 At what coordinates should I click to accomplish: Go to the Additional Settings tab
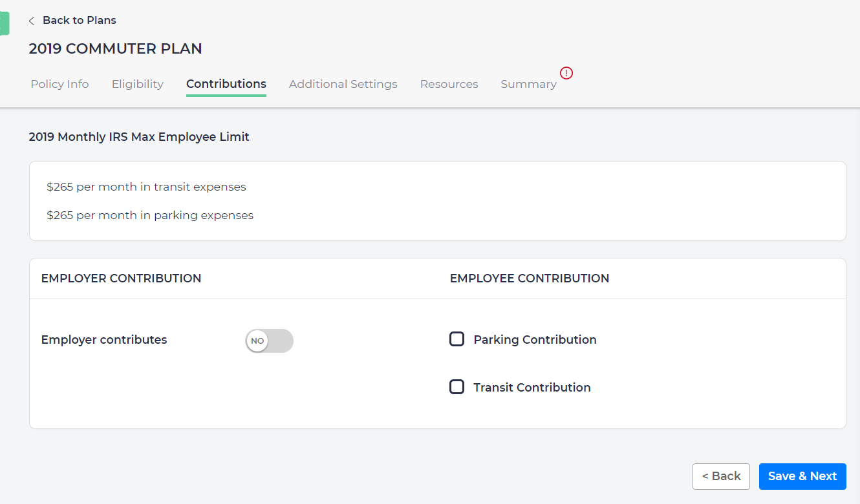(x=343, y=84)
